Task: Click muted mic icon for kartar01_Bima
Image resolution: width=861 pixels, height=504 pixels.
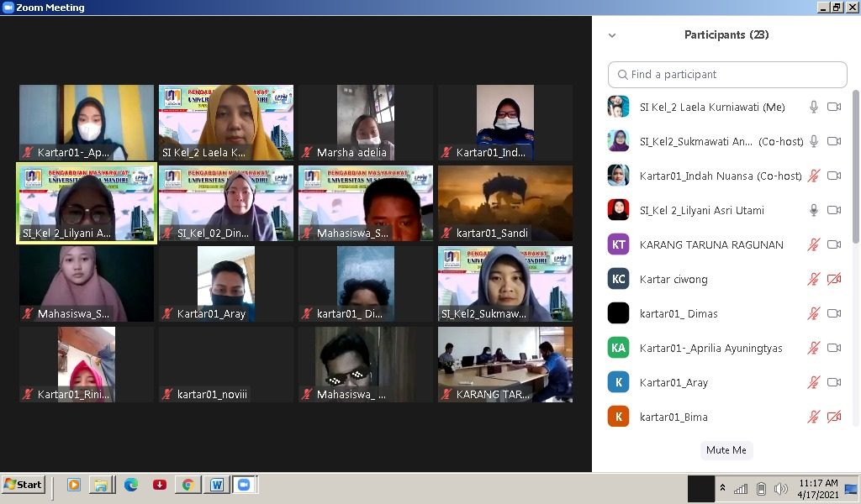Action: coord(814,417)
